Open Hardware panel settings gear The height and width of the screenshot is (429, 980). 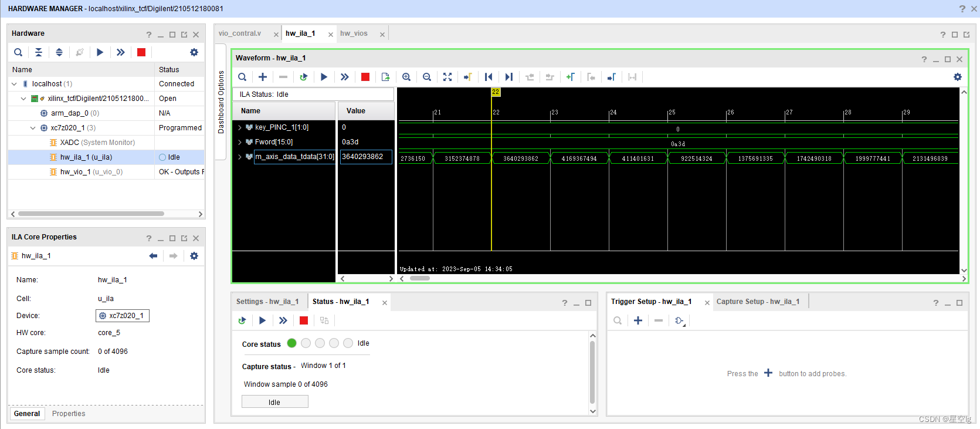point(194,52)
